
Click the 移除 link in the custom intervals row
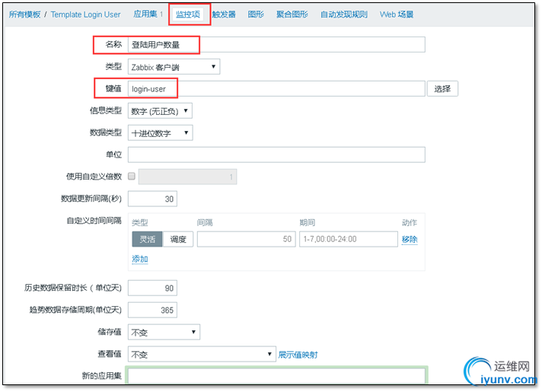tap(410, 239)
